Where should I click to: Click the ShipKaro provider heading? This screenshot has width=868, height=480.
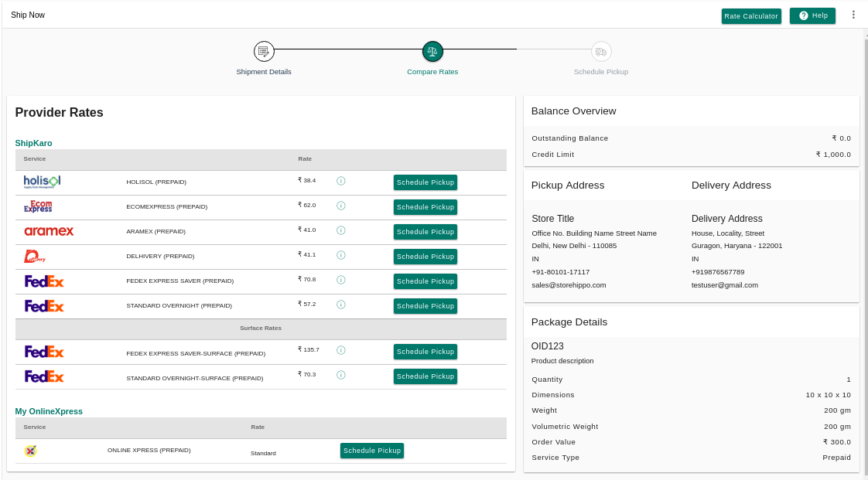34,143
